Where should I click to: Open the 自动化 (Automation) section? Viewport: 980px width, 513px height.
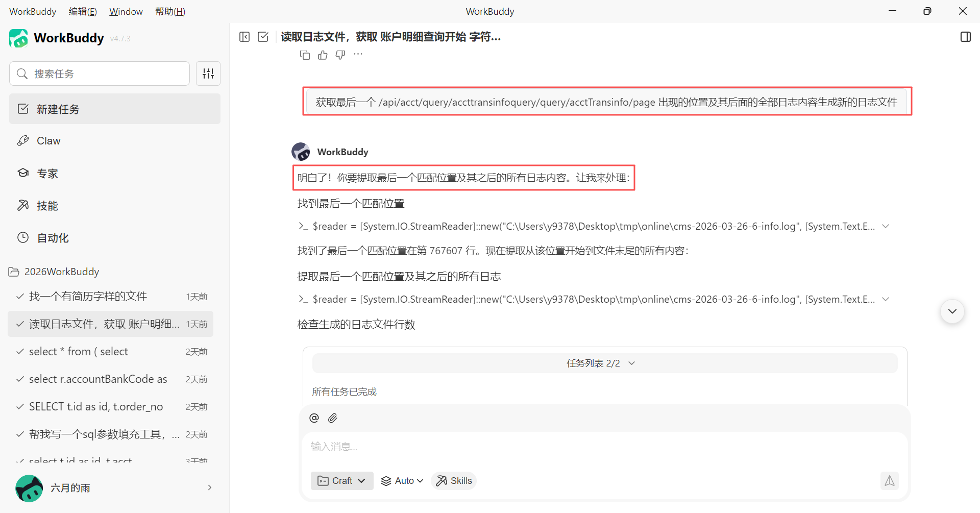tap(52, 237)
